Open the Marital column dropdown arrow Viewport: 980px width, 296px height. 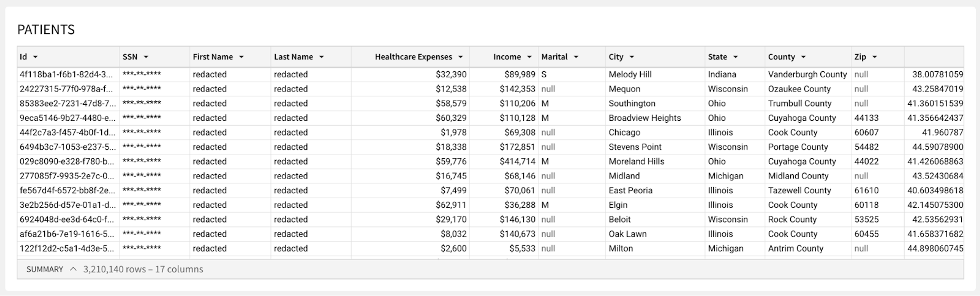coord(576,57)
